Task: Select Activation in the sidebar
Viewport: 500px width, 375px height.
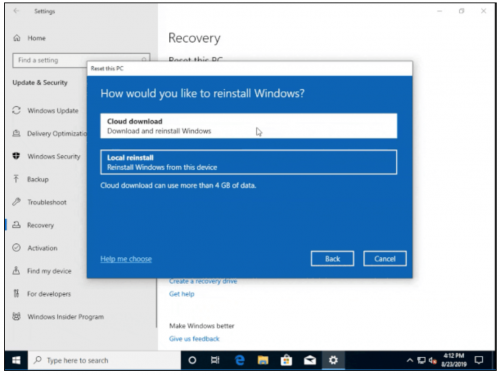Action: click(42, 248)
